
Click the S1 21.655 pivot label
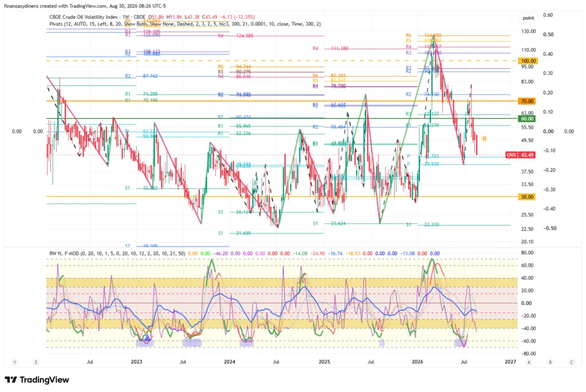235,233
